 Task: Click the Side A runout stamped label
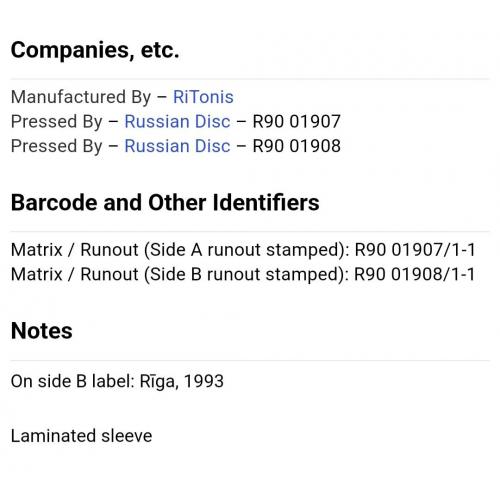pos(247,250)
